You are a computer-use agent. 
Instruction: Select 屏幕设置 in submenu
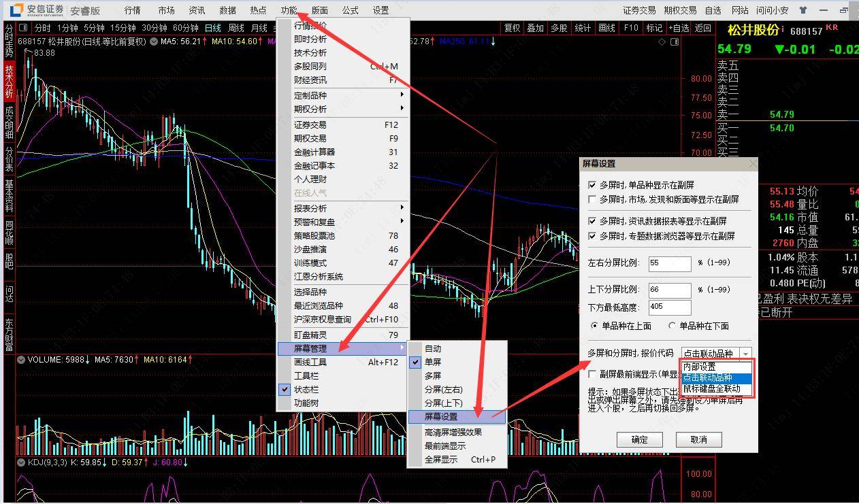pyautogui.click(x=457, y=416)
